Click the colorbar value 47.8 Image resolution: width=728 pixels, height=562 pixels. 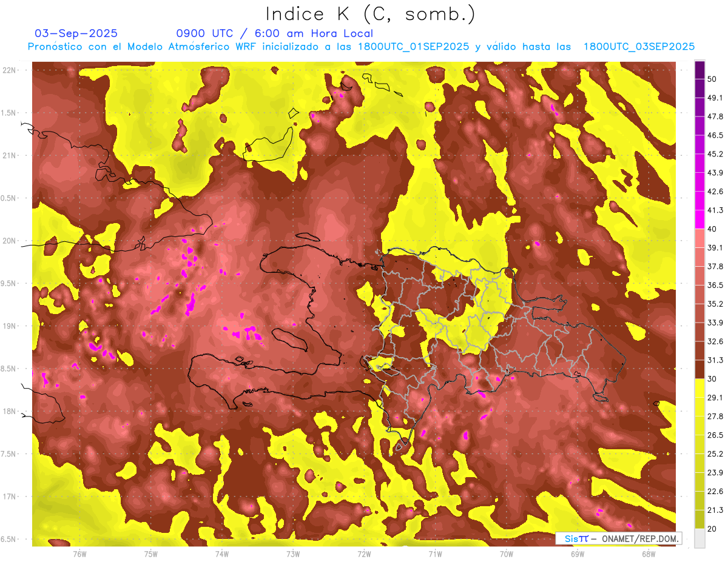(715, 117)
